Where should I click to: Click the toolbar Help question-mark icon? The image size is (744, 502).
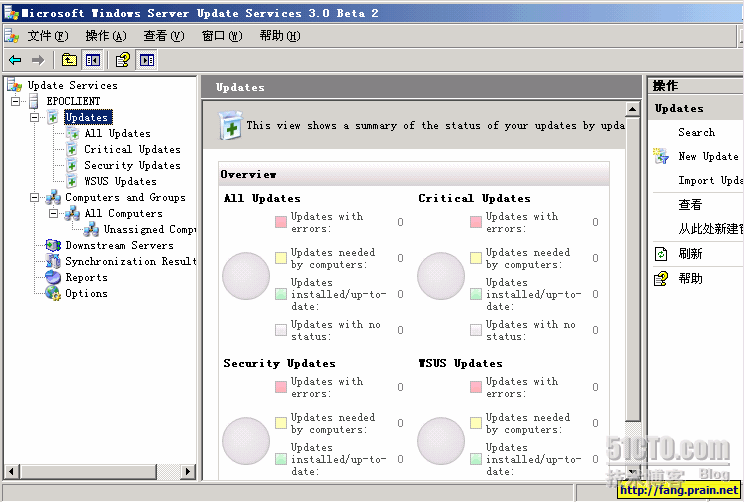pyautogui.click(x=123, y=60)
